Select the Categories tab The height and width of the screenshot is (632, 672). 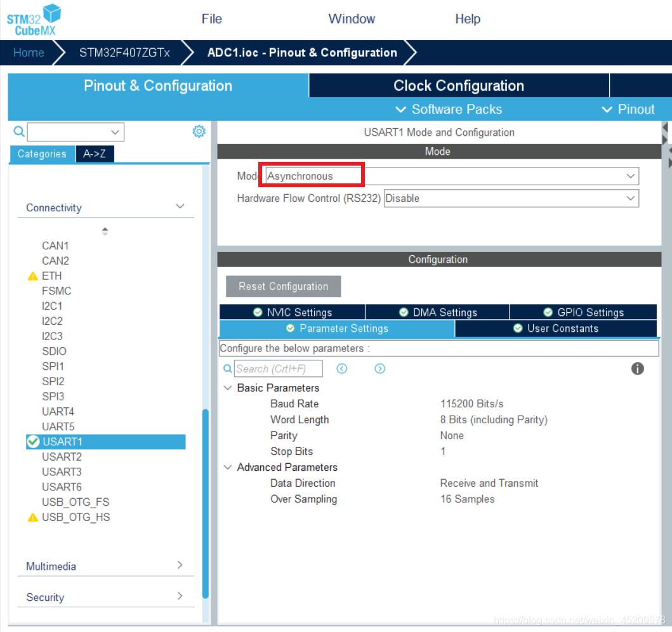tap(42, 154)
